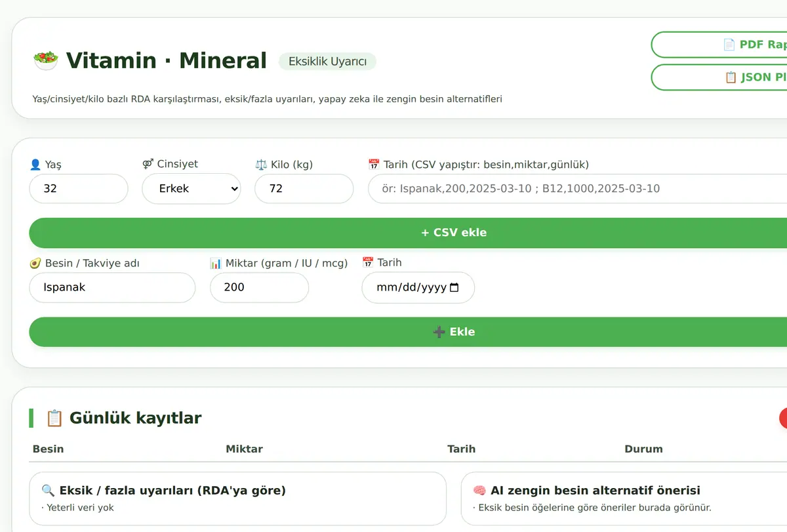787x532 pixels.
Task: Click the calendar icon beside Tarih CSV label
Action: (x=374, y=165)
